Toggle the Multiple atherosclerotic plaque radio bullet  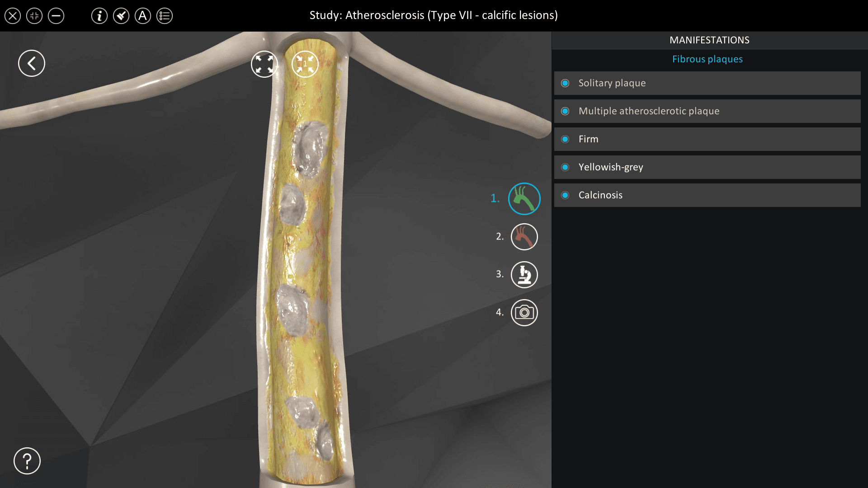[565, 111]
